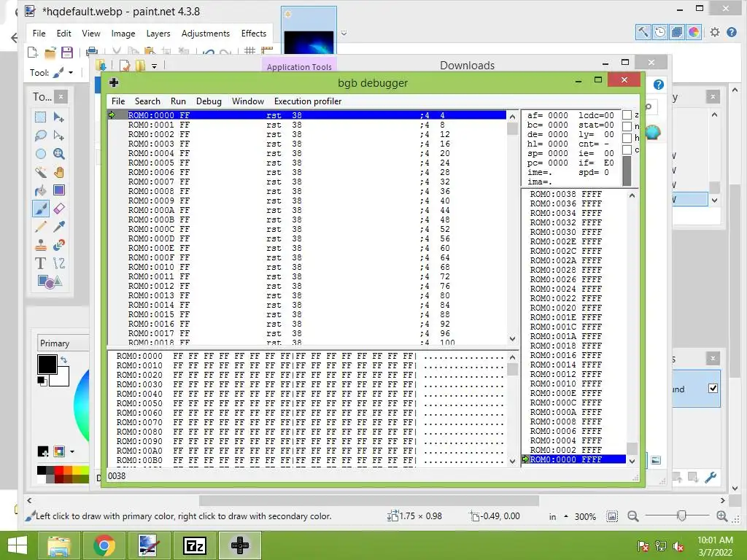
Task: Toggle the n flag checkbox in bgb
Action: (x=627, y=126)
